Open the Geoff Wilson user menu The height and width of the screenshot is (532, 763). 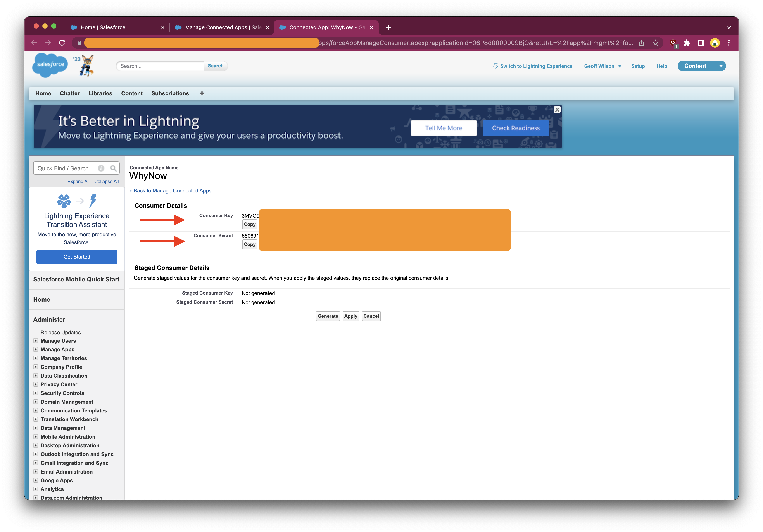pyautogui.click(x=602, y=66)
